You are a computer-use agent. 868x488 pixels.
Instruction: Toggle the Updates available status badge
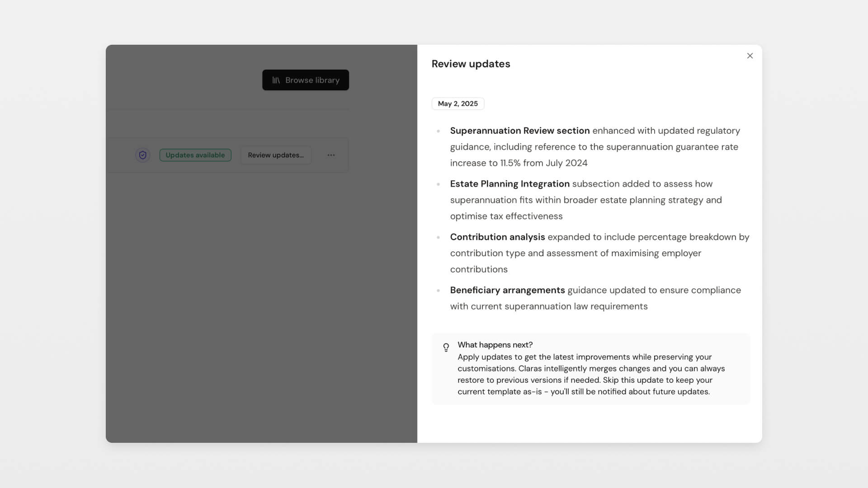(x=195, y=155)
